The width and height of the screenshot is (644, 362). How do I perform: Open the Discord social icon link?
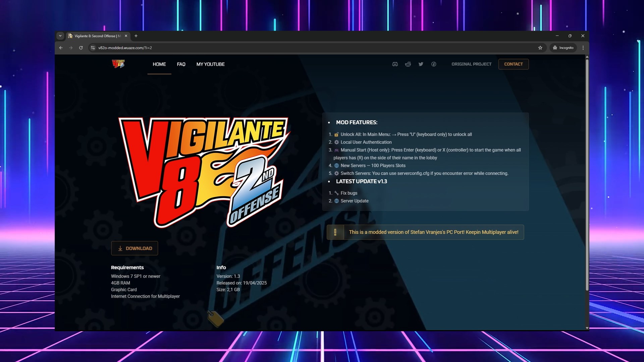tap(395, 64)
